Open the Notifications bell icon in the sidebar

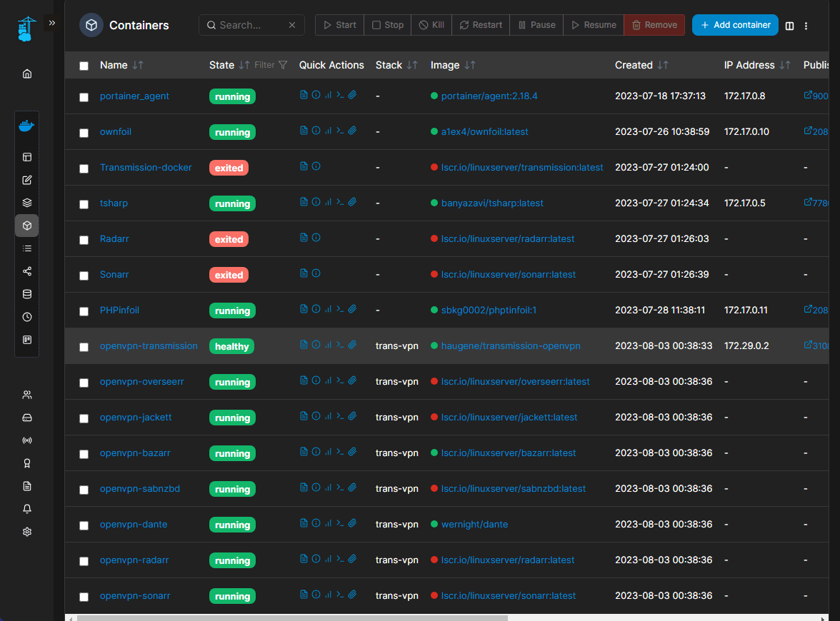click(27, 509)
